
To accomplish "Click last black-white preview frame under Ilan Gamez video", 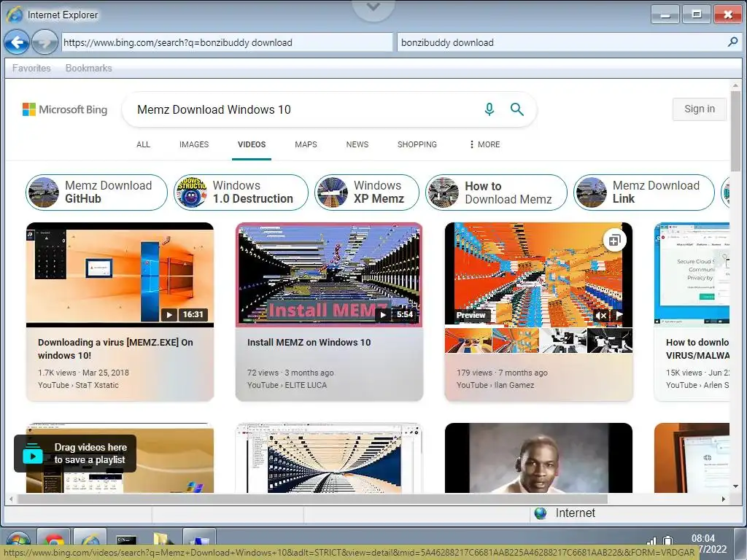I will pyautogui.click(x=609, y=340).
